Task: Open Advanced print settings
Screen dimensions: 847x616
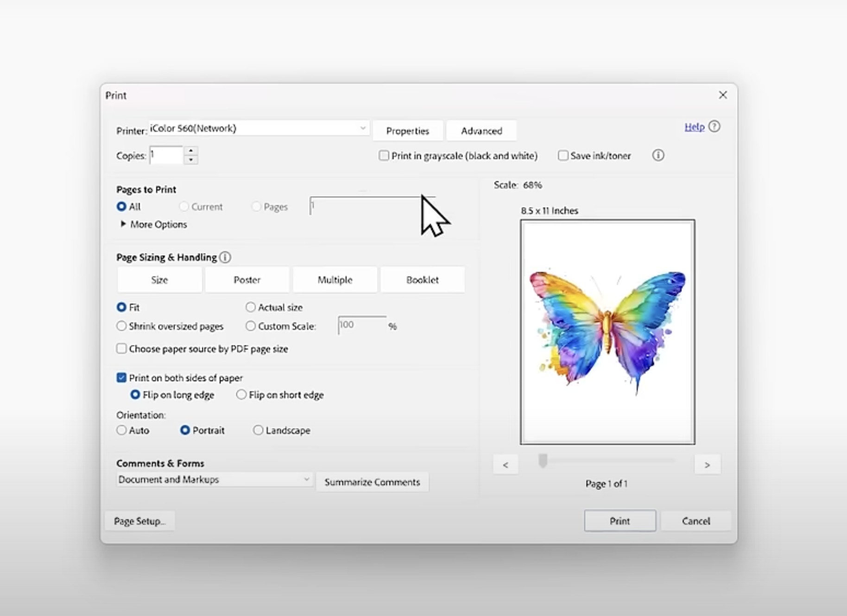Action: tap(481, 131)
